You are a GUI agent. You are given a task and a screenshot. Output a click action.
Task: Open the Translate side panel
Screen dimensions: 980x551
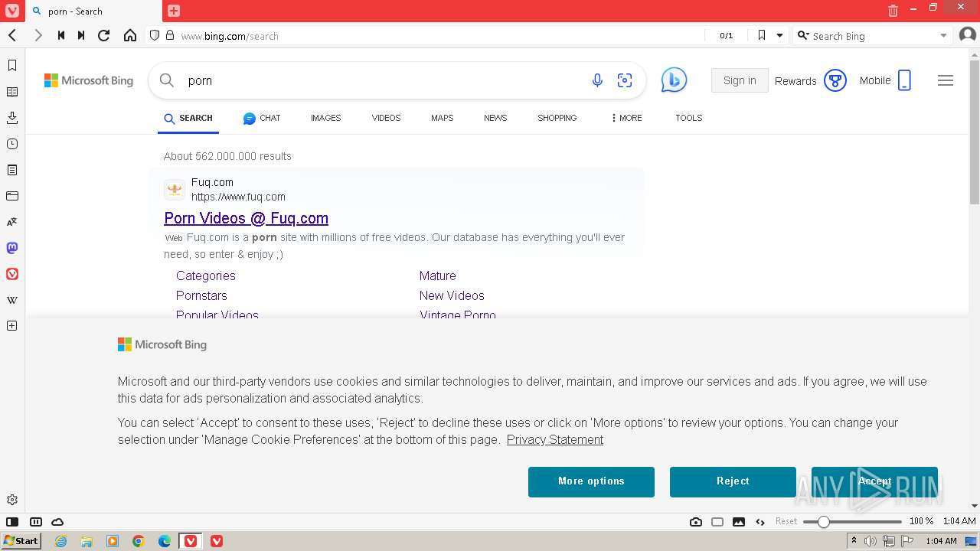pos(12,222)
